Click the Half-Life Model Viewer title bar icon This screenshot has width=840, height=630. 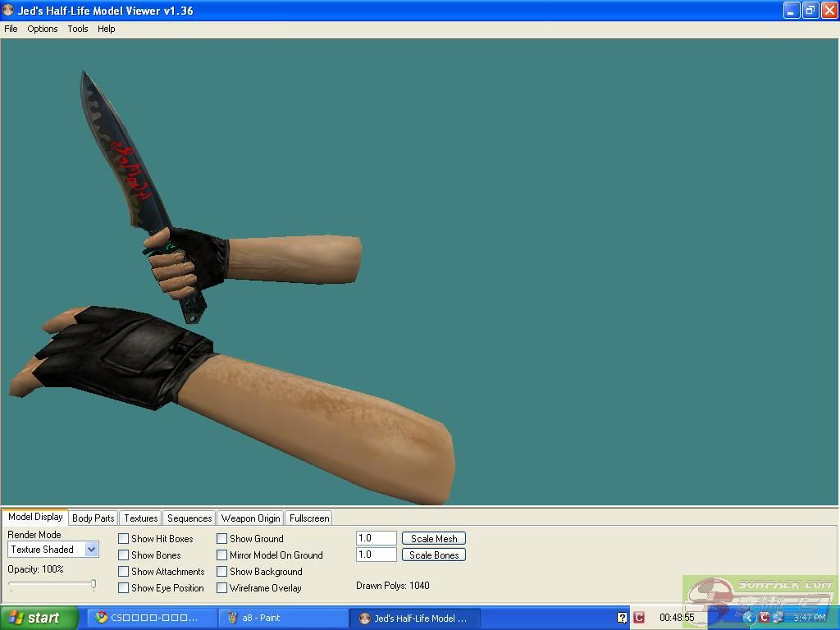click(x=8, y=11)
